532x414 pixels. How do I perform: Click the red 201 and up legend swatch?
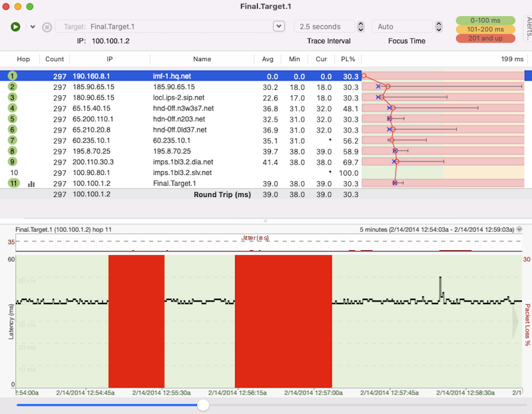point(485,38)
